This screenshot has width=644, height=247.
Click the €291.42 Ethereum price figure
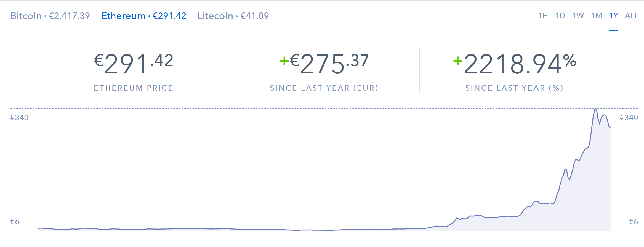pos(134,64)
